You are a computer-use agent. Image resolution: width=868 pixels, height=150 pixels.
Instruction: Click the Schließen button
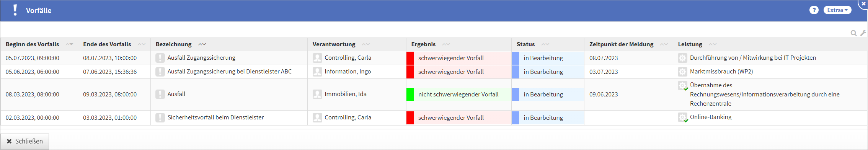coord(25,142)
